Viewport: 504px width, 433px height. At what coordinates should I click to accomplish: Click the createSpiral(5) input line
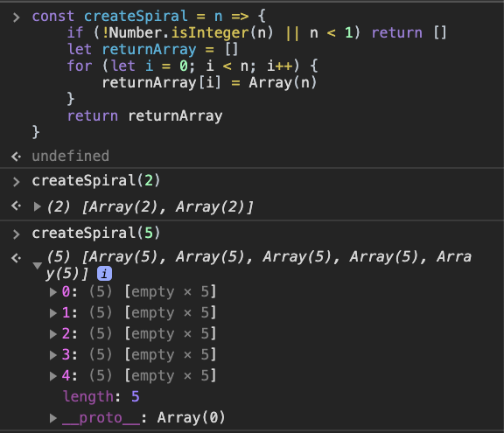[x=95, y=234]
